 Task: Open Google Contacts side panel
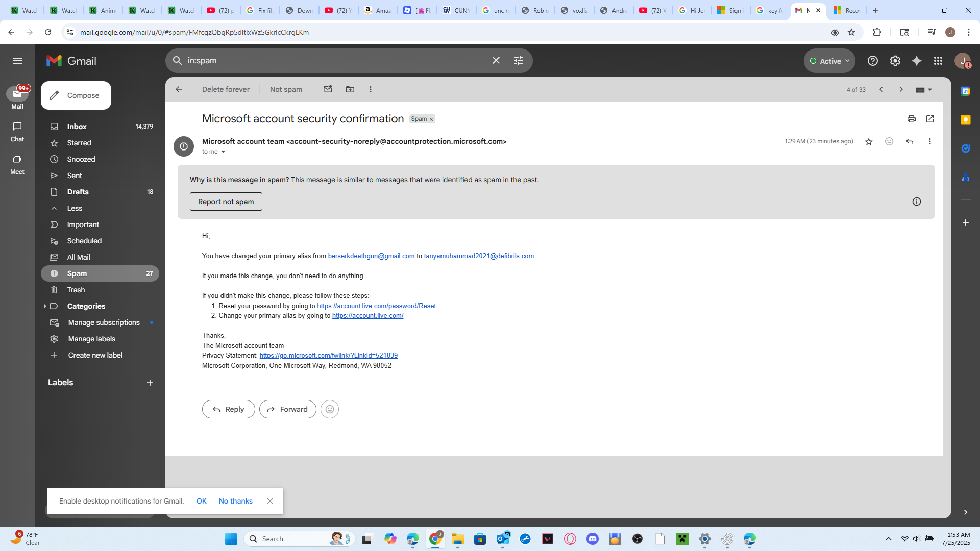[966, 178]
